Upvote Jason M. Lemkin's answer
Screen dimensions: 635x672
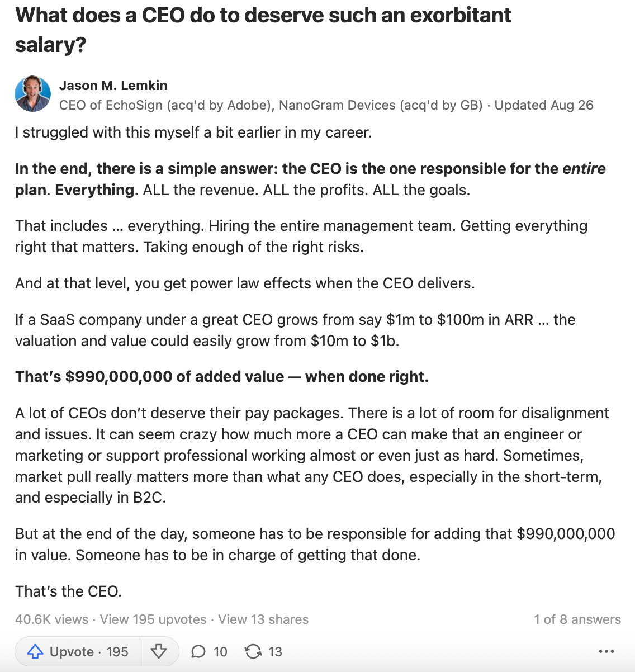tap(77, 651)
